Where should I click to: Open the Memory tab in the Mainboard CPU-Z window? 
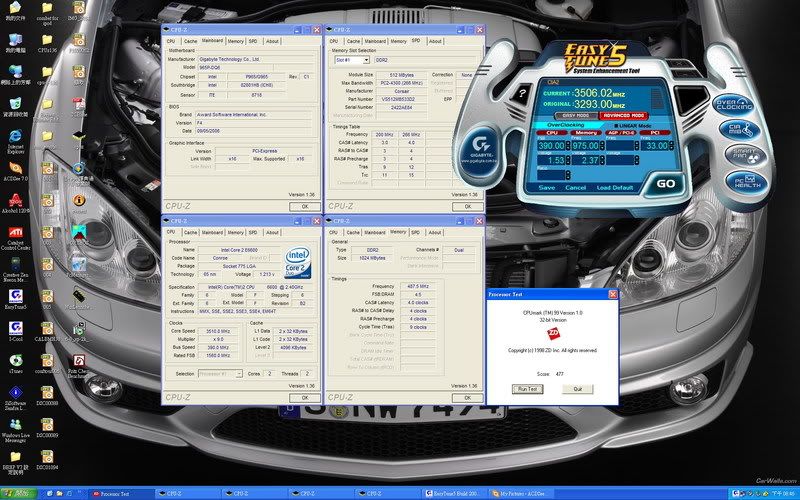coord(236,41)
